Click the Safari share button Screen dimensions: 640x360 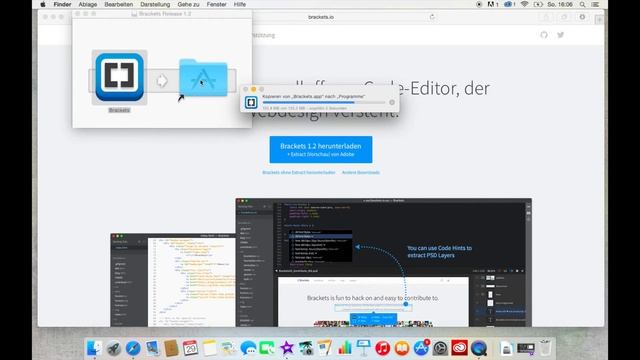tap(546, 17)
